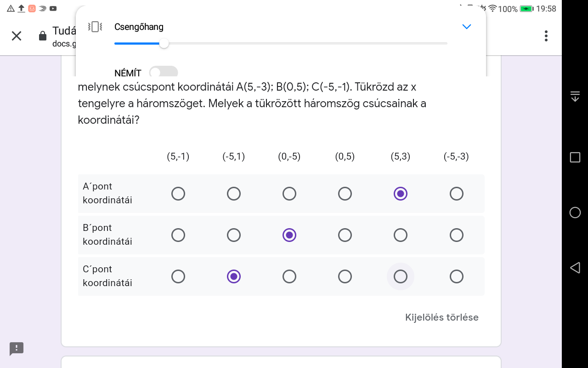Toggle the NÉMÍT mute switch

(x=164, y=72)
